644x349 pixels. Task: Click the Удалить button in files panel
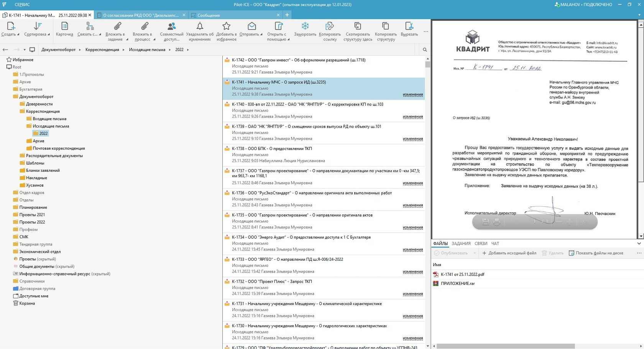click(x=552, y=253)
